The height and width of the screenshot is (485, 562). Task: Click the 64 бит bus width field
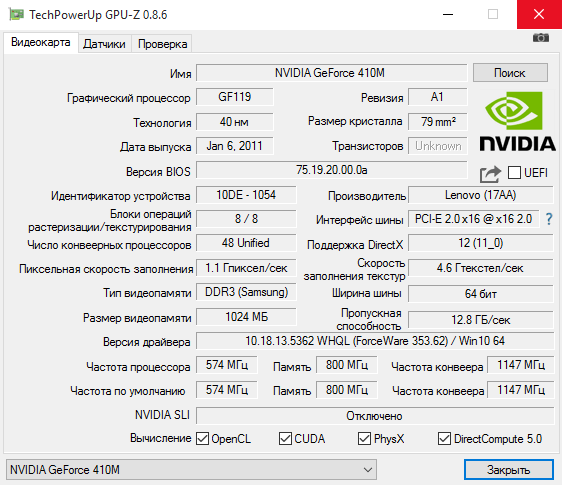(x=481, y=294)
